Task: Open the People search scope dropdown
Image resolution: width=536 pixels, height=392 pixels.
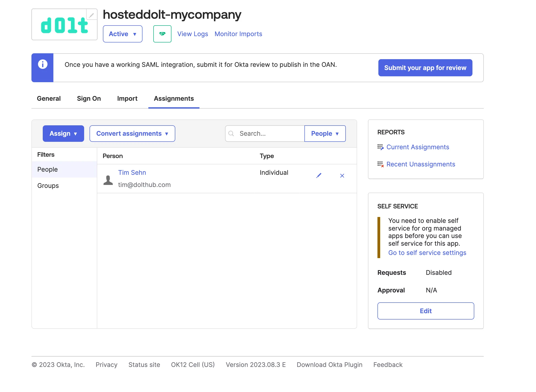Action: coord(325,134)
